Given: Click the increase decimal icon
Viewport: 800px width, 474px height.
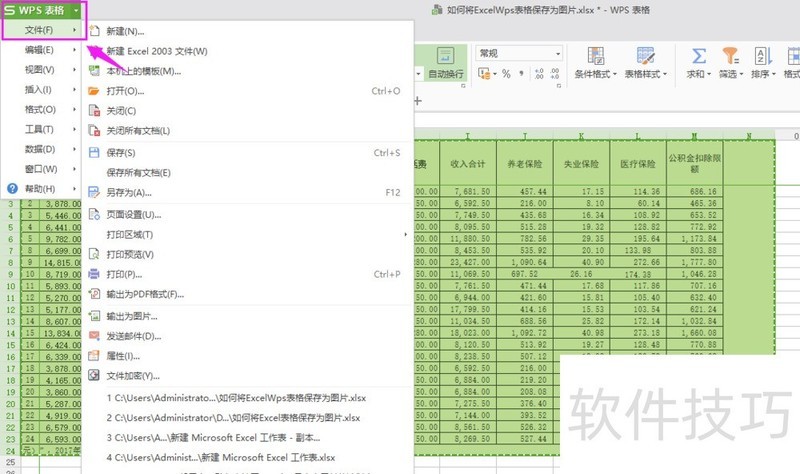Looking at the screenshot, I should 539,74.
